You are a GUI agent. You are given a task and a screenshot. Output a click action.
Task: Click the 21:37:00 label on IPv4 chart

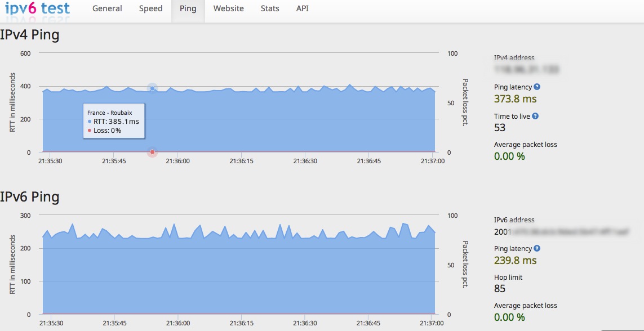433,161
